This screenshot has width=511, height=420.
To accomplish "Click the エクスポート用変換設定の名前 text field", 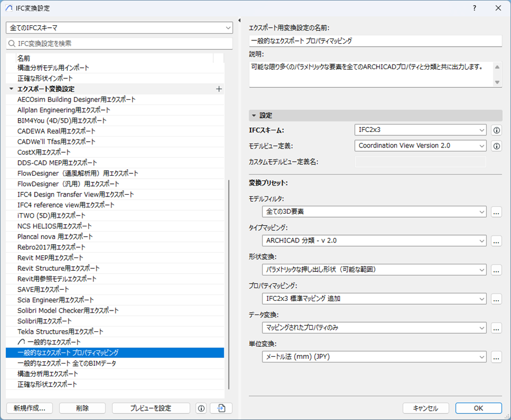I will point(375,41).
